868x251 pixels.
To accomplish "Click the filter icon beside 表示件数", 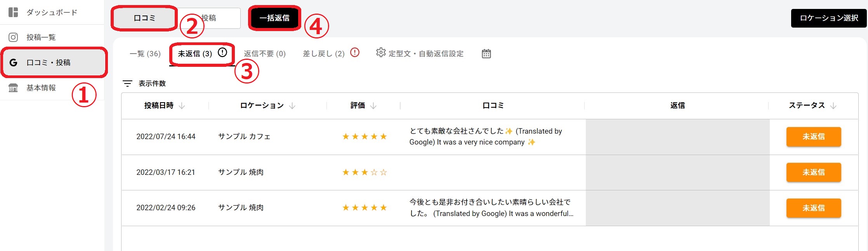I will (x=127, y=84).
